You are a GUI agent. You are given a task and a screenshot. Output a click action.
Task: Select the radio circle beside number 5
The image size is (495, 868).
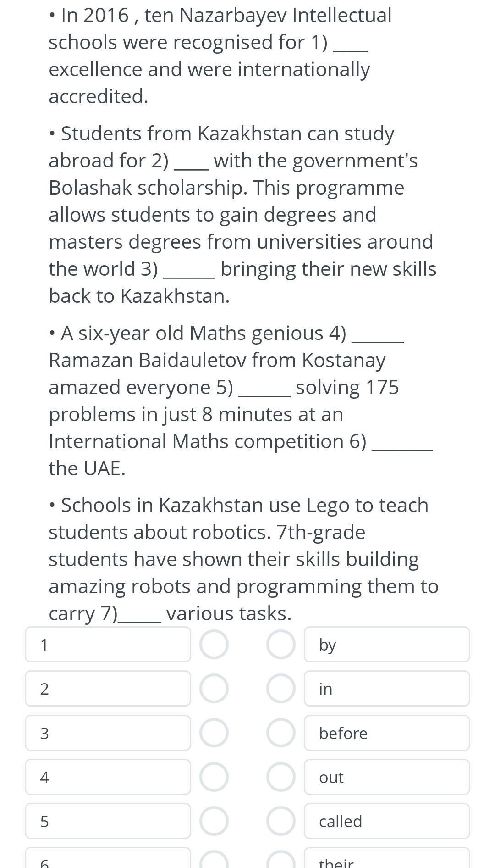click(x=214, y=821)
